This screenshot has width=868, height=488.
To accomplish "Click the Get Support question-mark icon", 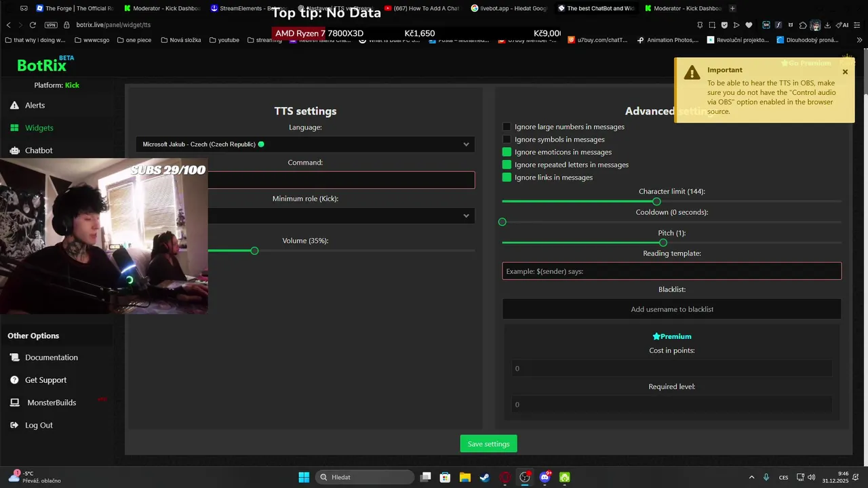I will click(x=14, y=380).
